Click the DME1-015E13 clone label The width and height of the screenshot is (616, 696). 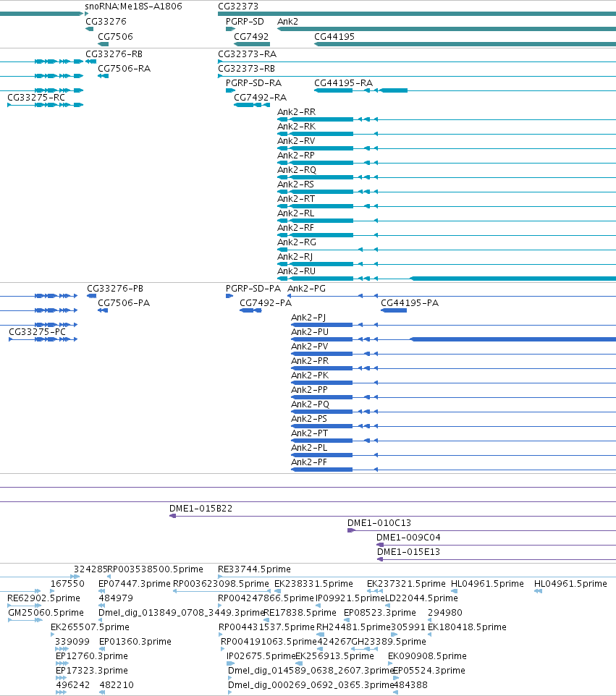pyautogui.click(x=408, y=552)
